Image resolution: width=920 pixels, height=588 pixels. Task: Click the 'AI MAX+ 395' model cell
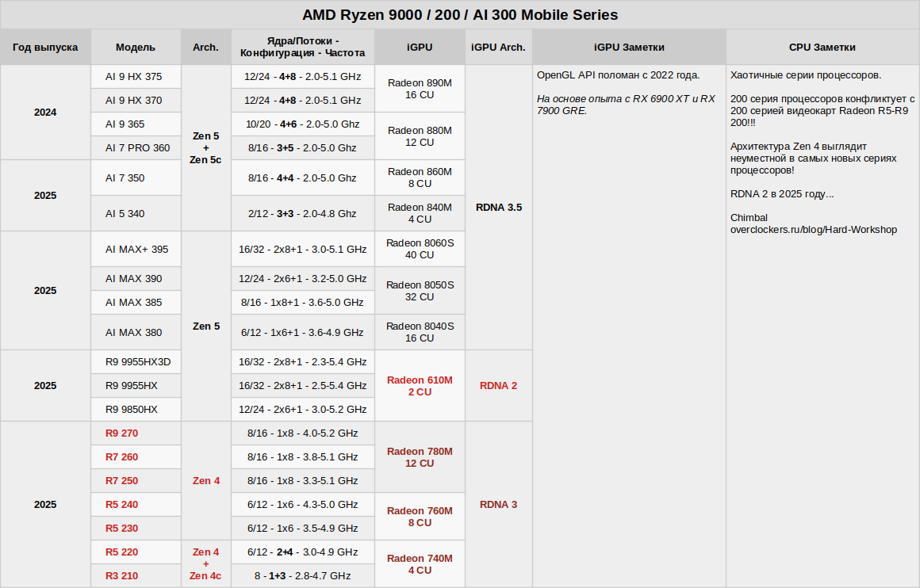click(x=136, y=249)
